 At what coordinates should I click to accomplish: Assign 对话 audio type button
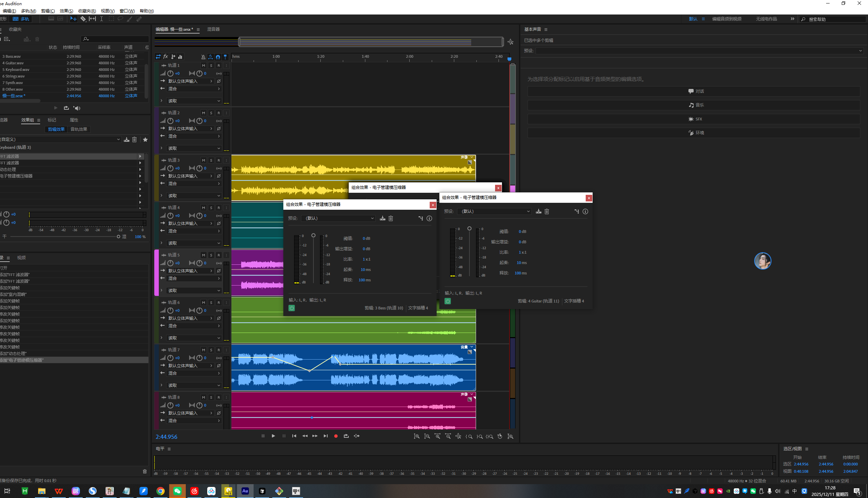(695, 91)
